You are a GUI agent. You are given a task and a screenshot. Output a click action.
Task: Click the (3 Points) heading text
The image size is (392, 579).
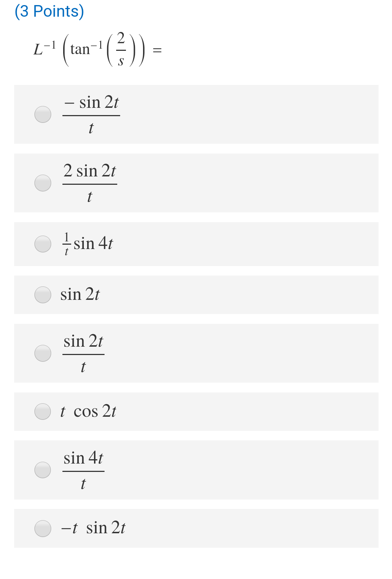(49, 10)
